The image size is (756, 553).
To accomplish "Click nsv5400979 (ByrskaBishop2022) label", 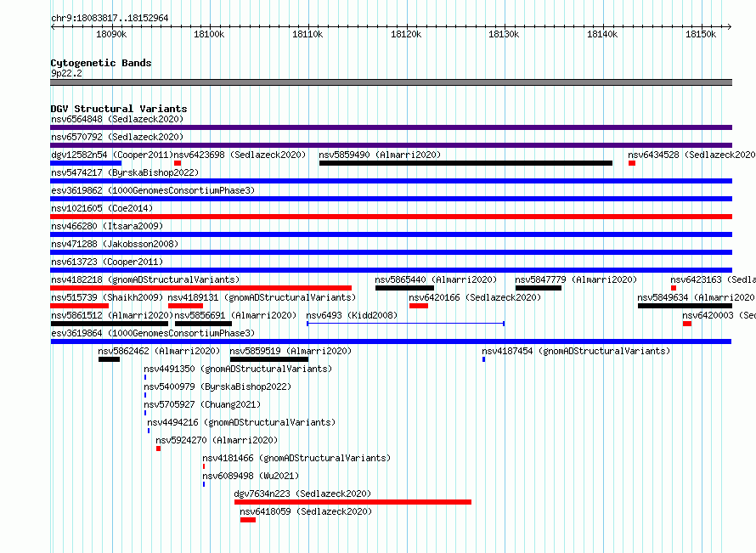I will [218, 387].
